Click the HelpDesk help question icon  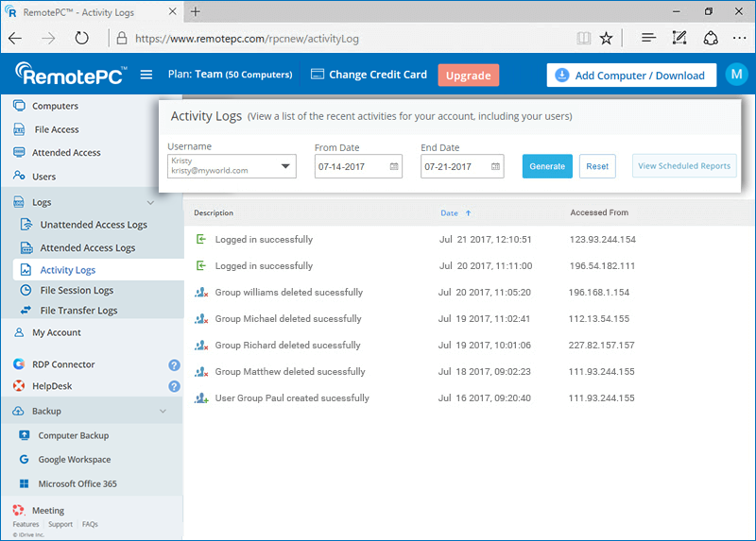pos(174,386)
